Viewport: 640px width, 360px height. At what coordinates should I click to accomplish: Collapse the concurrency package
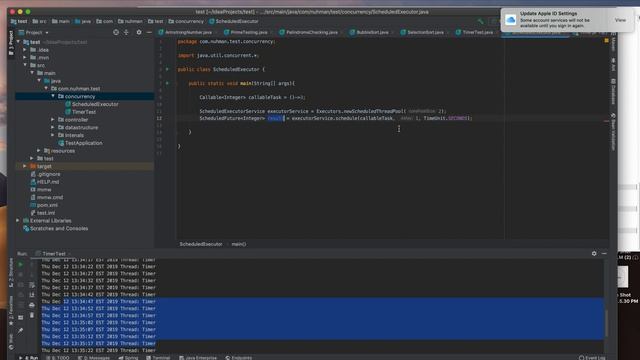pos(53,96)
